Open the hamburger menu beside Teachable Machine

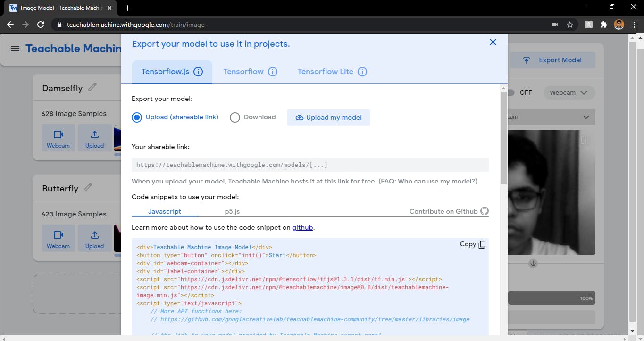coord(15,49)
